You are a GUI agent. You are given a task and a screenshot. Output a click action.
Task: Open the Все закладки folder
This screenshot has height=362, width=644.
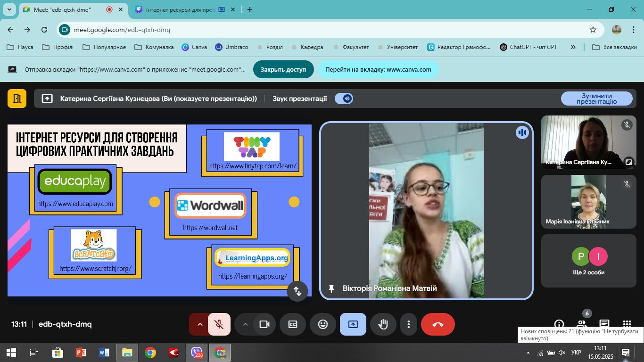(614, 47)
